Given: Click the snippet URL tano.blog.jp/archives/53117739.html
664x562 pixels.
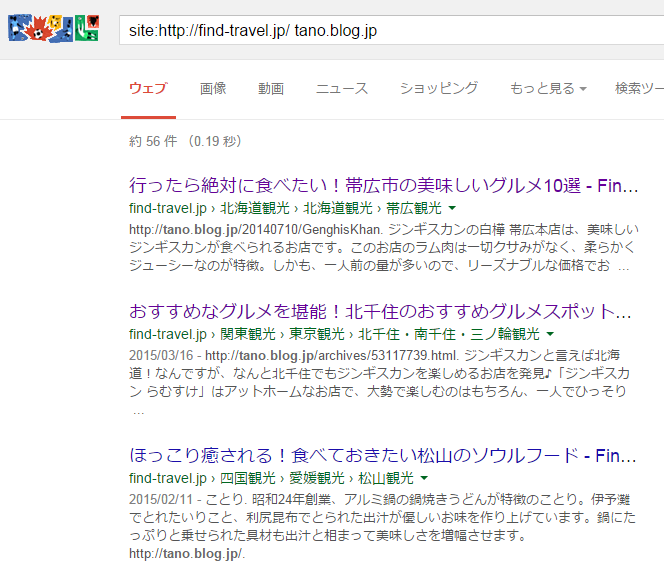Looking at the screenshot, I should coord(332,355).
